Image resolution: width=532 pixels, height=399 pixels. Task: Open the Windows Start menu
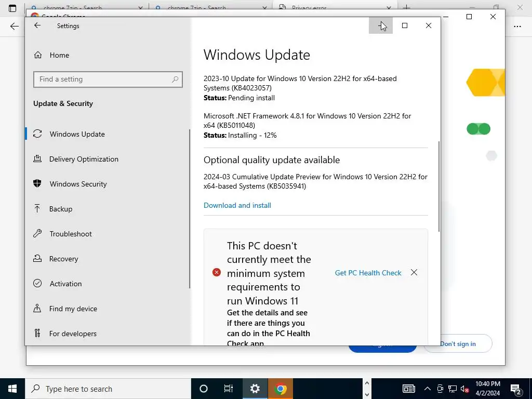[x=12, y=389]
